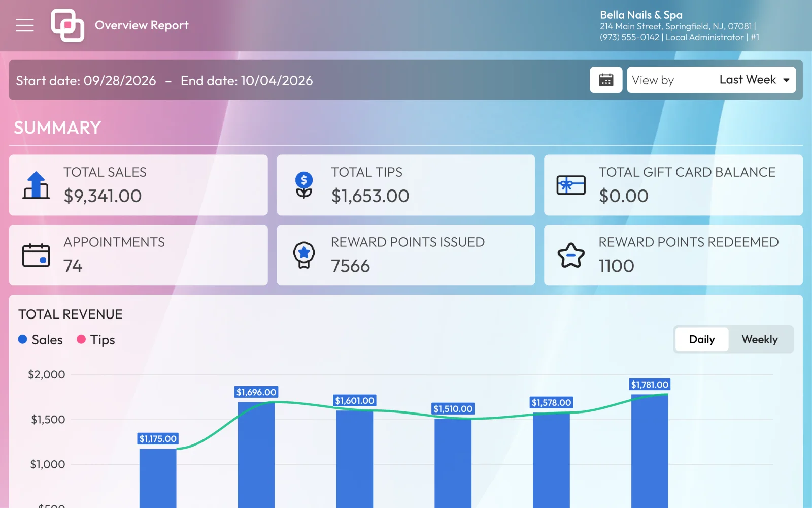This screenshot has width=812, height=508.
Task: Click the TOTAL REVENUE chart heading
Action: (x=71, y=314)
